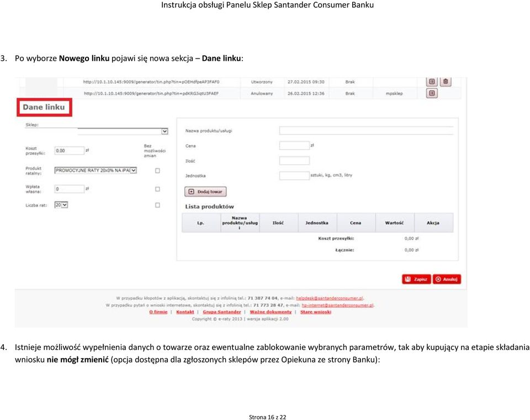Click the URL ending pdKRGJiqtU3FAEF
Viewport: 530px width, 420px height.
coord(151,93)
